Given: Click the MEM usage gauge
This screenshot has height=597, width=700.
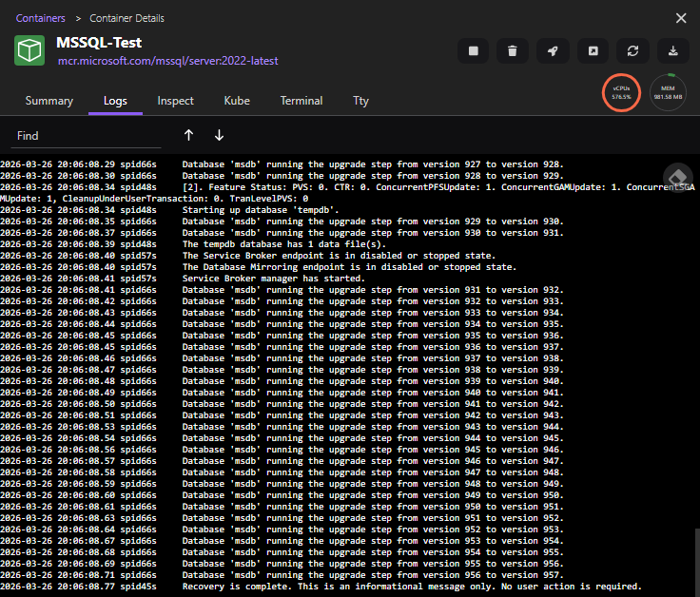Looking at the screenshot, I should pyautogui.click(x=668, y=93).
